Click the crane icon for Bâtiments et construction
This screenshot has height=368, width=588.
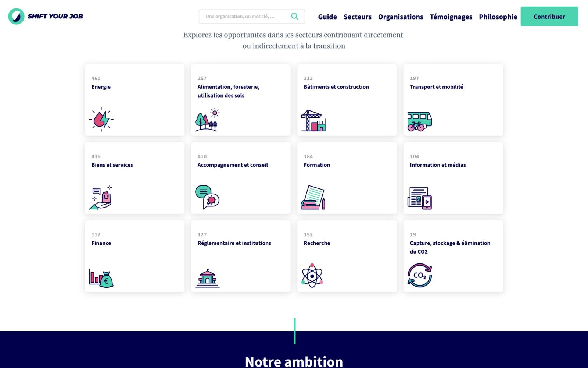pos(313,120)
